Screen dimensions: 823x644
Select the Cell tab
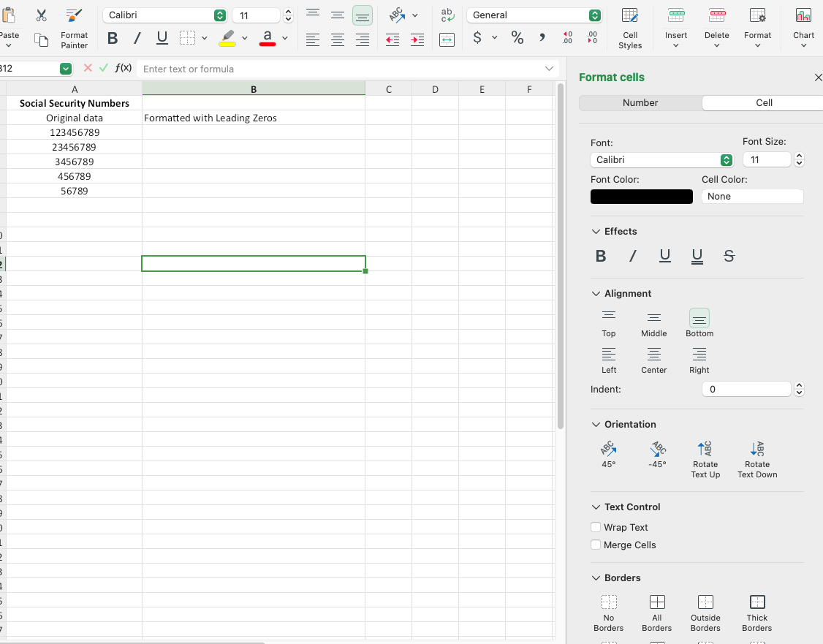pos(764,103)
